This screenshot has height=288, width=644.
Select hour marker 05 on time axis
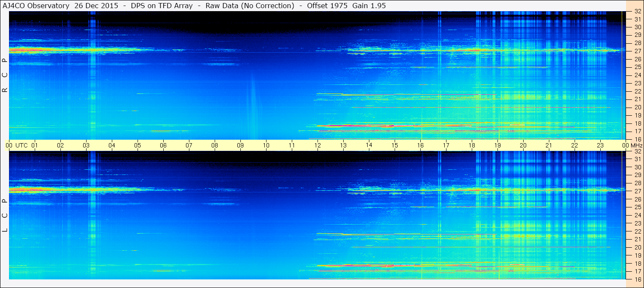(138, 145)
